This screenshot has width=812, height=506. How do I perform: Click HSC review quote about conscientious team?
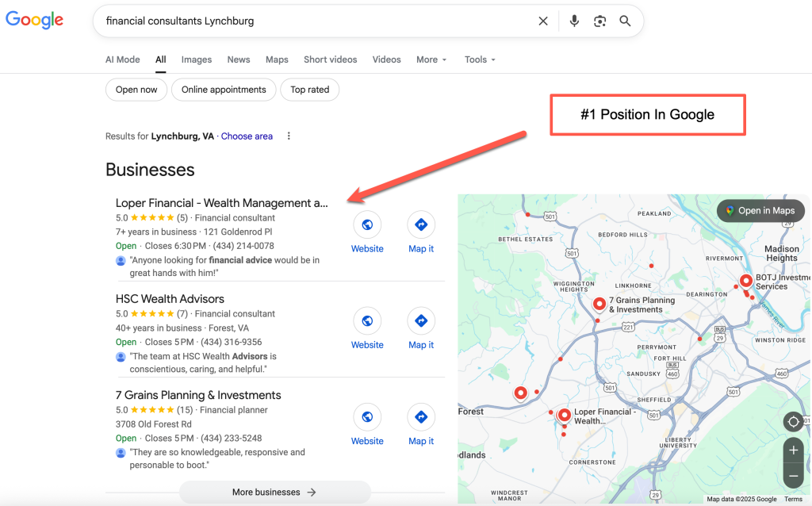pos(203,363)
